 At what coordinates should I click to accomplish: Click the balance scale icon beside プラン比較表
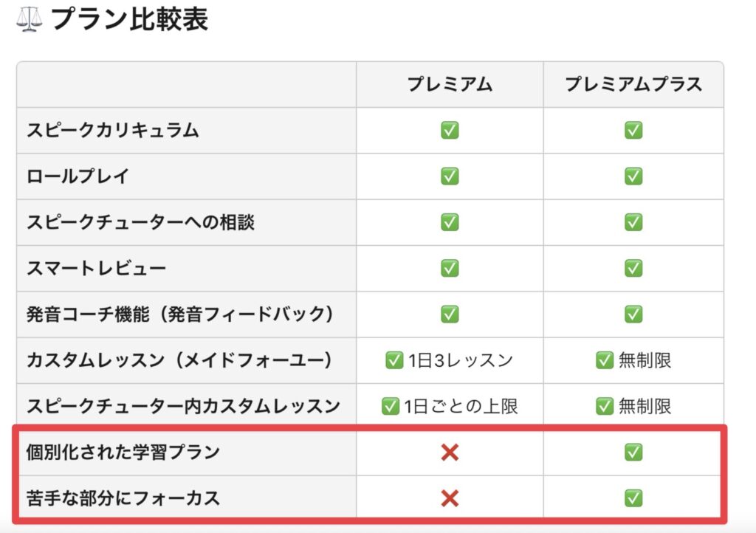(x=29, y=20)
